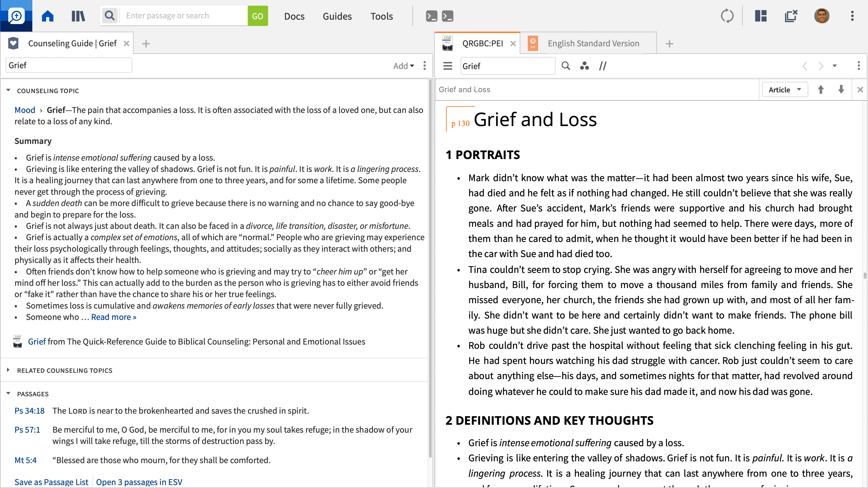
Task: Collapse the Counseling Topic section
Action: pos(8,90)
